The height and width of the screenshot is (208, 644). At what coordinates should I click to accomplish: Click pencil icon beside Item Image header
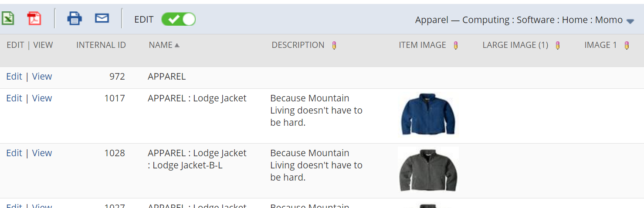point(456,45)
